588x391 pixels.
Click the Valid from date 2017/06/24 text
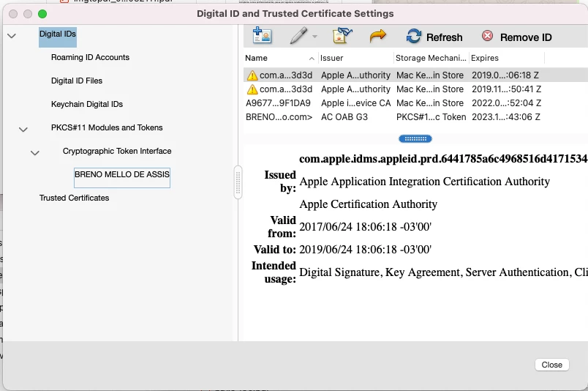click(x=365, y=227)
